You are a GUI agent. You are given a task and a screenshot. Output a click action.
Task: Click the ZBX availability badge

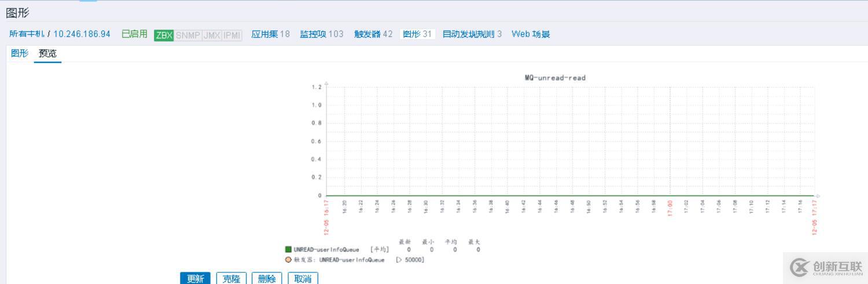pos(164,35)
